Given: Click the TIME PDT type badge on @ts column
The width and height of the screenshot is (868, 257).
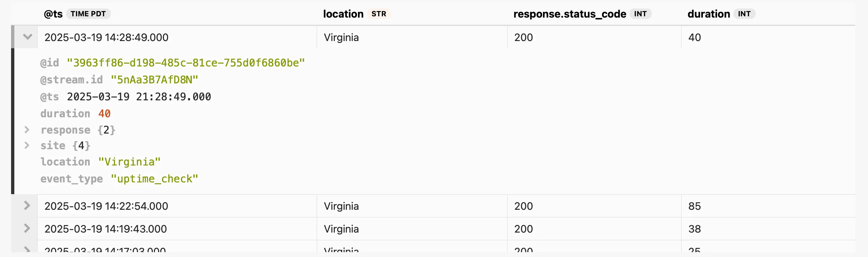Looking at the screenshot, I should click(x=88, y=14).
